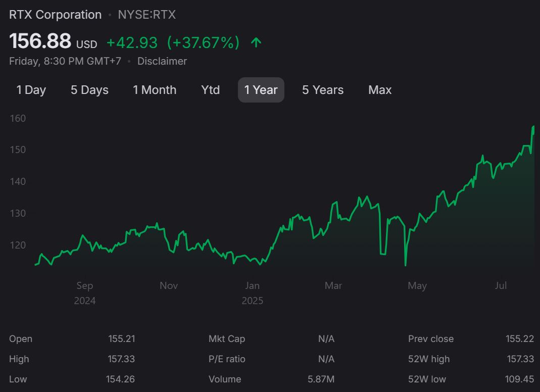
Task: Click the 120 y-axis label
Action: 18,246
